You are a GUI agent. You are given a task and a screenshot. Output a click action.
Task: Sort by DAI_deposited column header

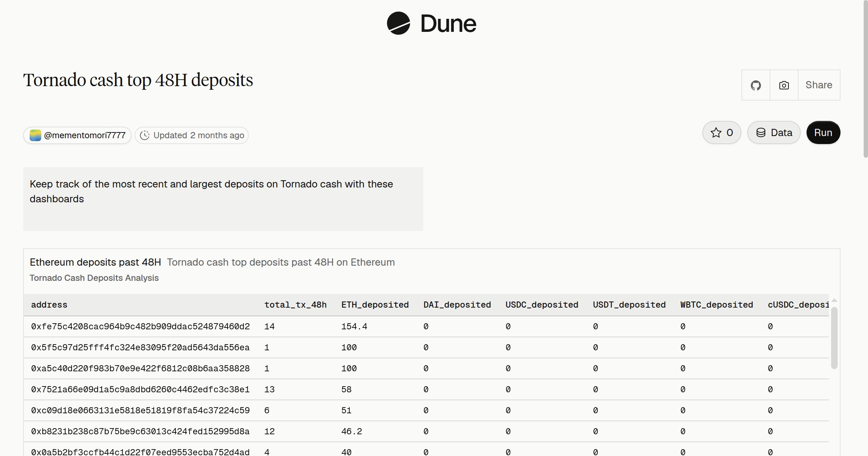[x=457, y=305]
